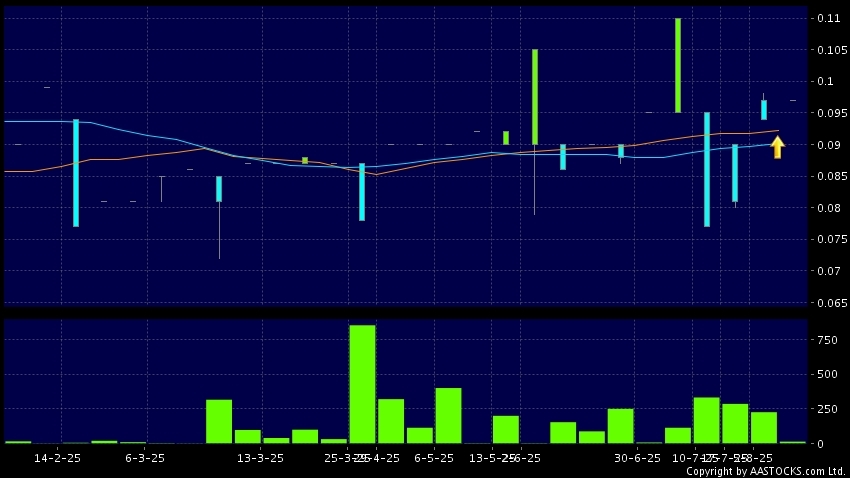Select the tallest volume bar above 750

coord(362,384)
